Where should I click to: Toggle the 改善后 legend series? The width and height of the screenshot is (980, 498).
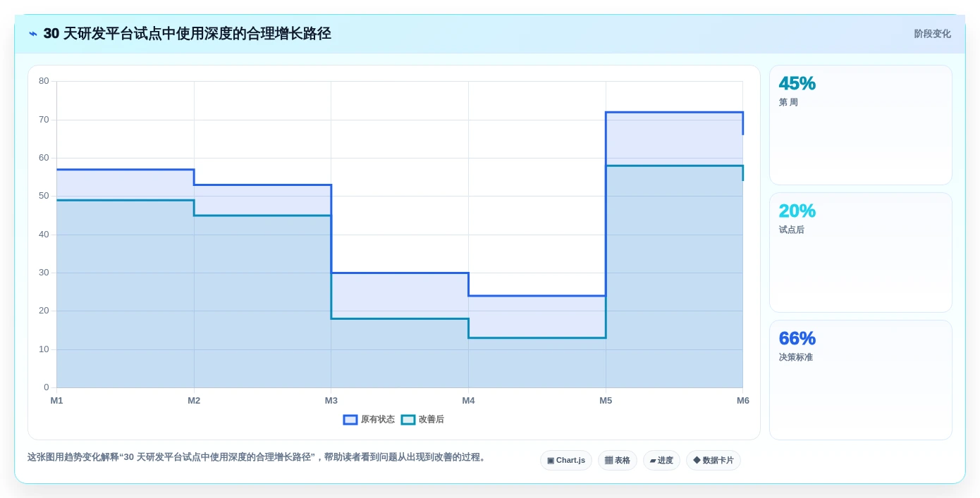[x=422, y=419]
